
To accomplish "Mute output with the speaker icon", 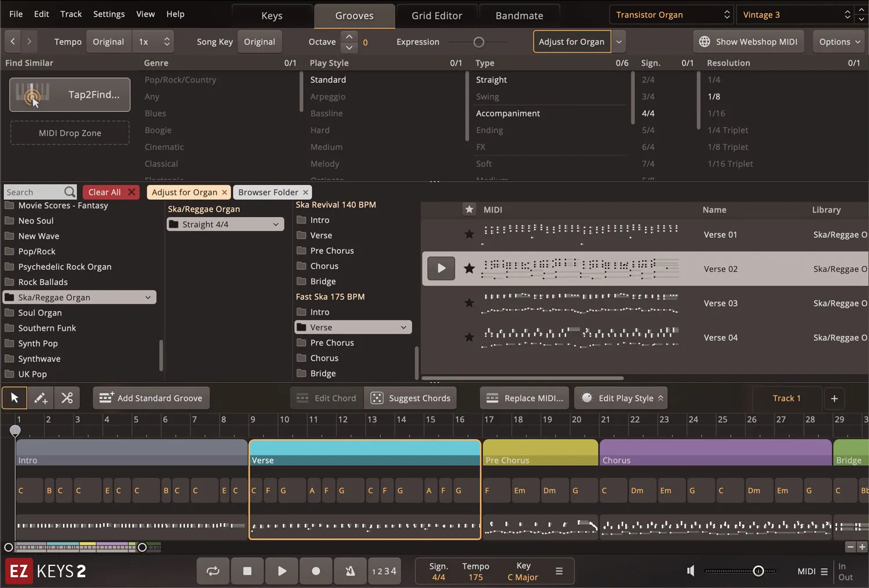I will (691, 571).
